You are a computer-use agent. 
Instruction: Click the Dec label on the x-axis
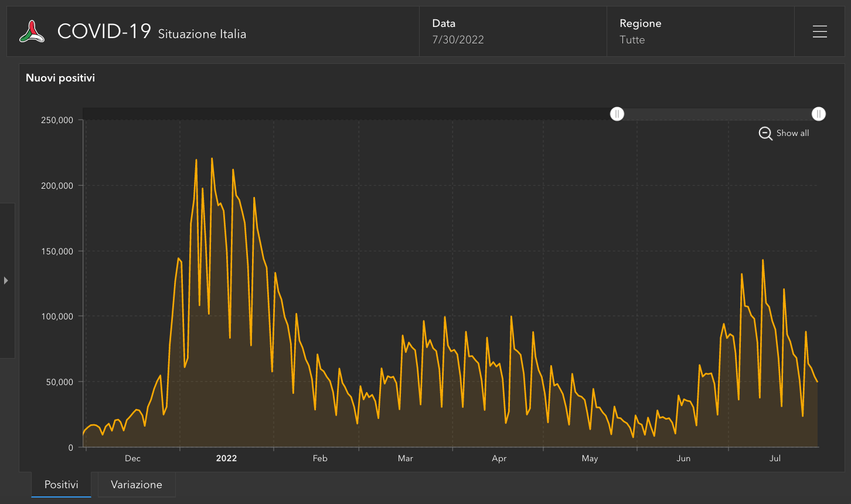pos(132,458)
